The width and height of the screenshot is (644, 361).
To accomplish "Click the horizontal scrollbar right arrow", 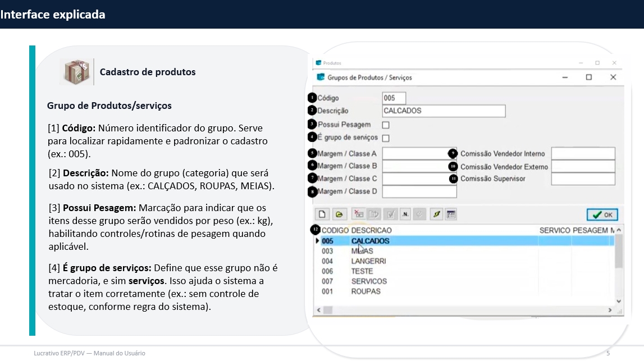I will [610, 310].
